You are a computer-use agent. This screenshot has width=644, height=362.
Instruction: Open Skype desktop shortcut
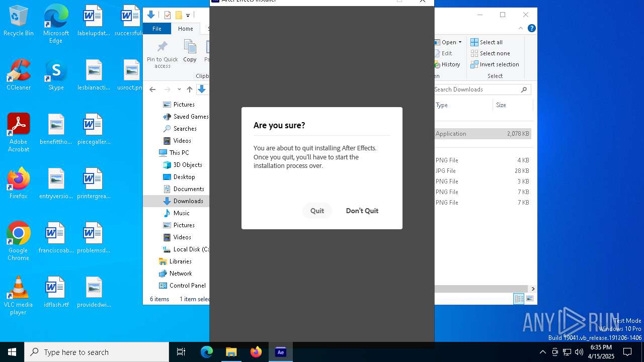click(x=56, y=75)
